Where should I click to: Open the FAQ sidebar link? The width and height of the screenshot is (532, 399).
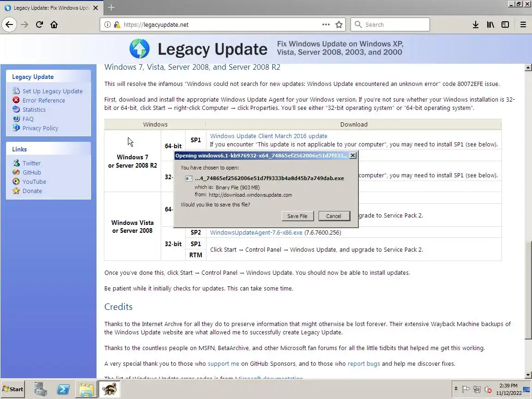click(28, 119)
